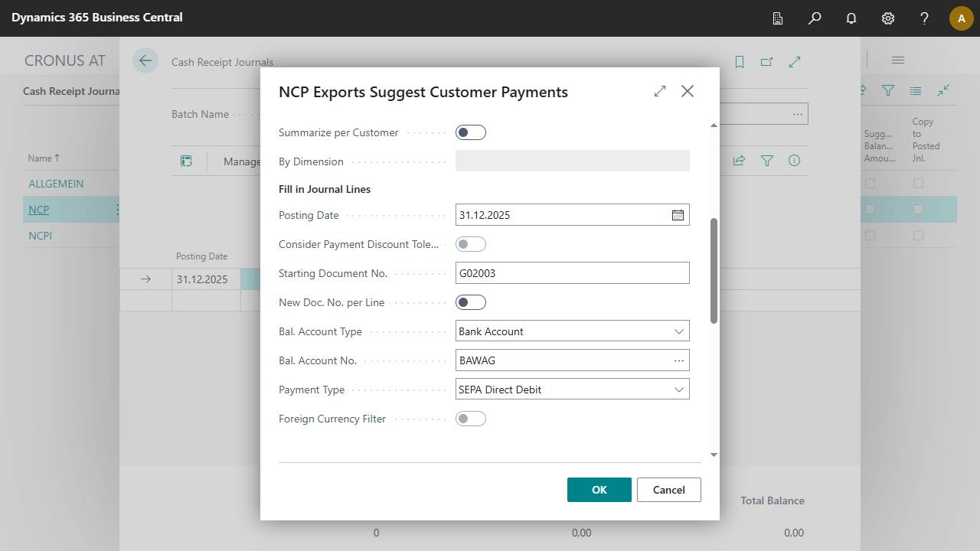The width and height of the screenshot is (980, 551).
Task: Open lookup for Bal. Account No.
Action: [x=679, y=360]
